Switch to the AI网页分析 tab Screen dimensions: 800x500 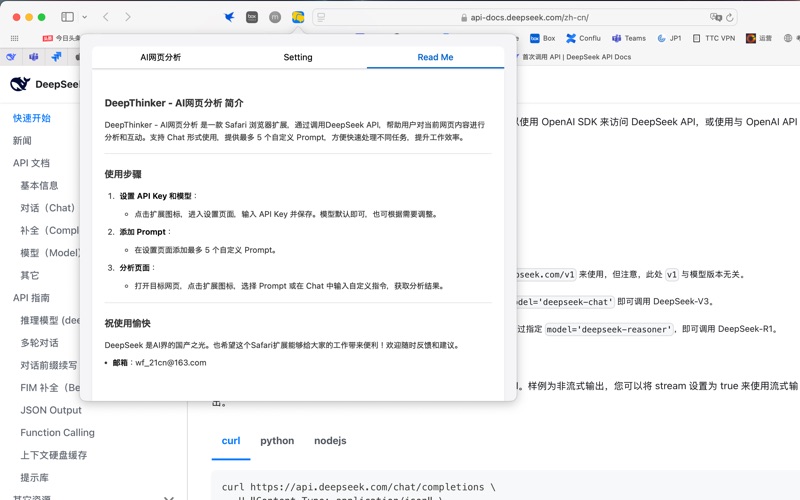pos(161,57)
